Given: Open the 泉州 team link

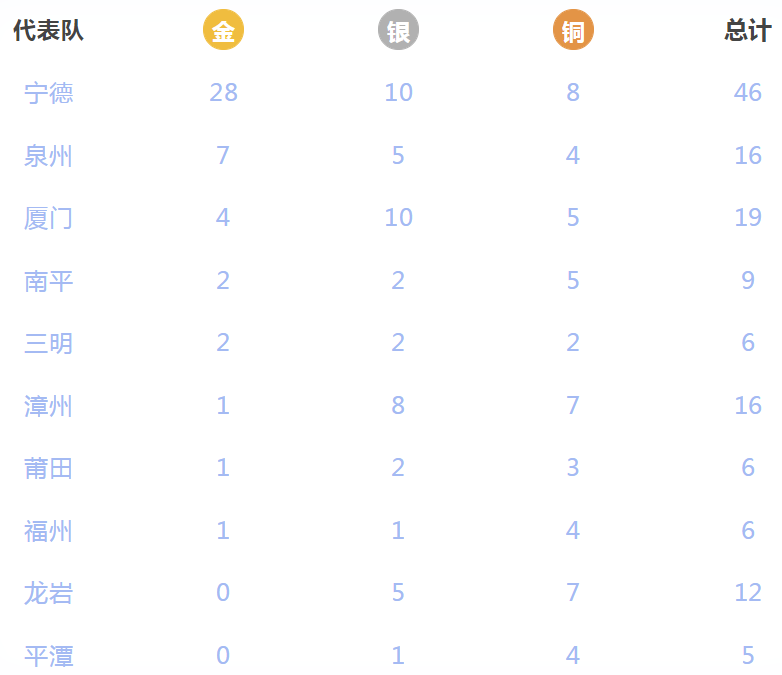Looking at the screenshot, I should click(48, 156).
